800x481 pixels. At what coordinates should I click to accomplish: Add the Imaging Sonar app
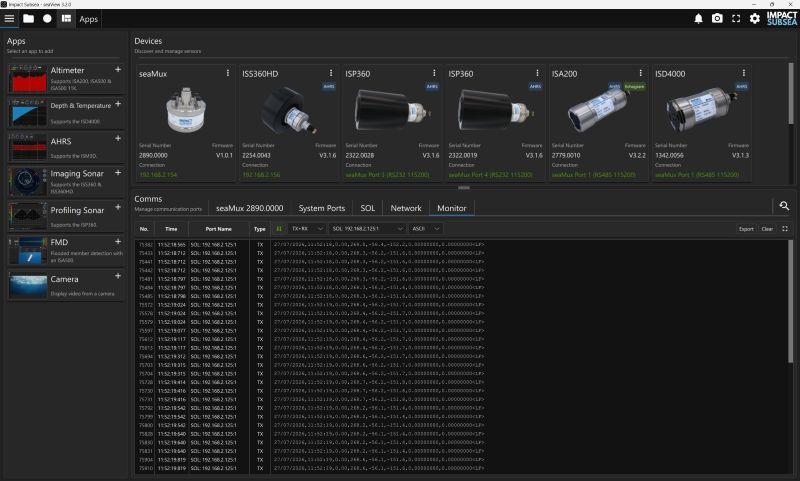[118, 173]
